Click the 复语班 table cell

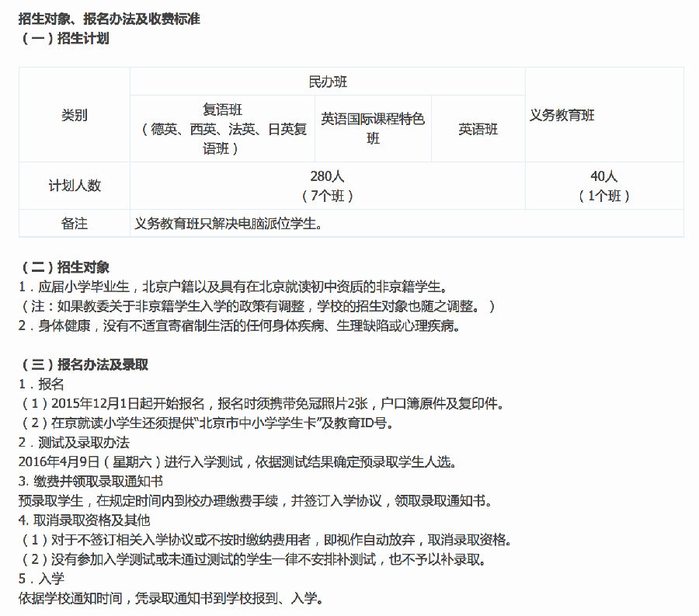(222, 129)
